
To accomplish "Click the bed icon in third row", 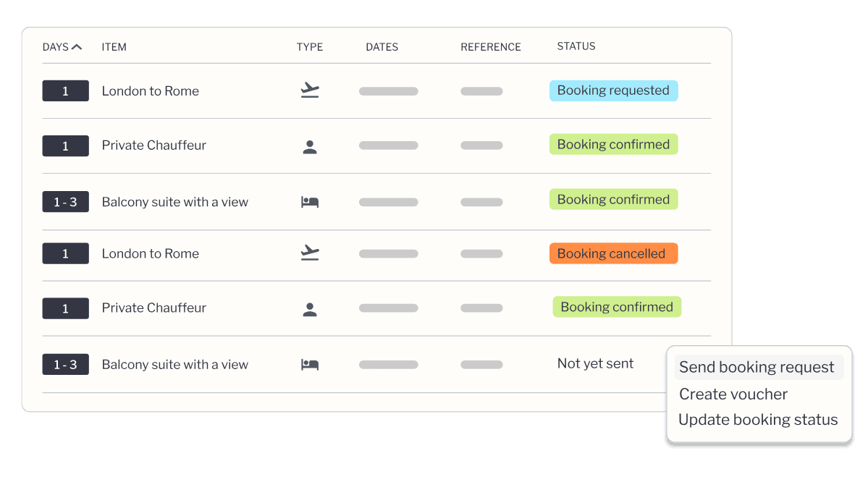I will 310,202.
